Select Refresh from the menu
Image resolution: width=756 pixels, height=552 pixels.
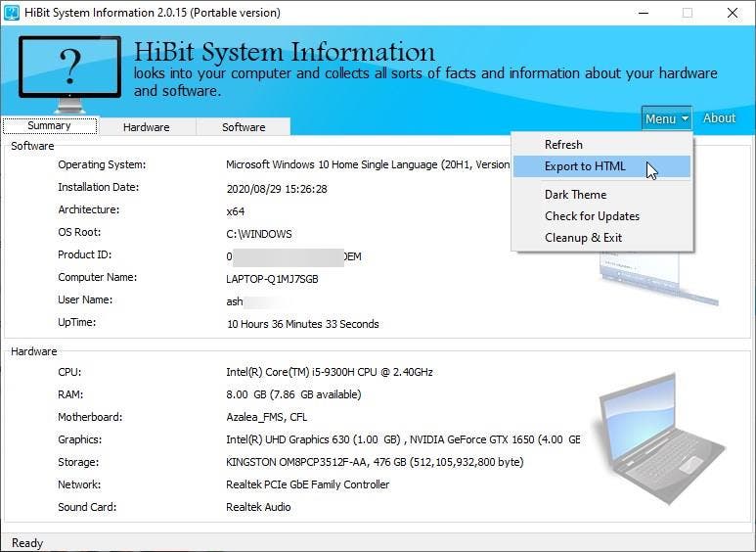tap(563, 145)
